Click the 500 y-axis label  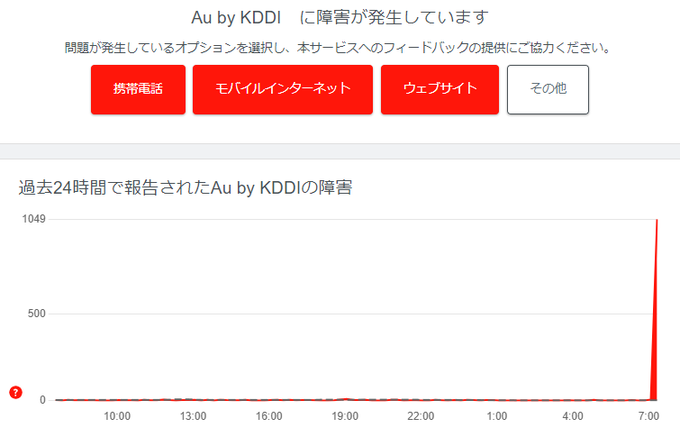pyautogui.click(x=36, y=313)
